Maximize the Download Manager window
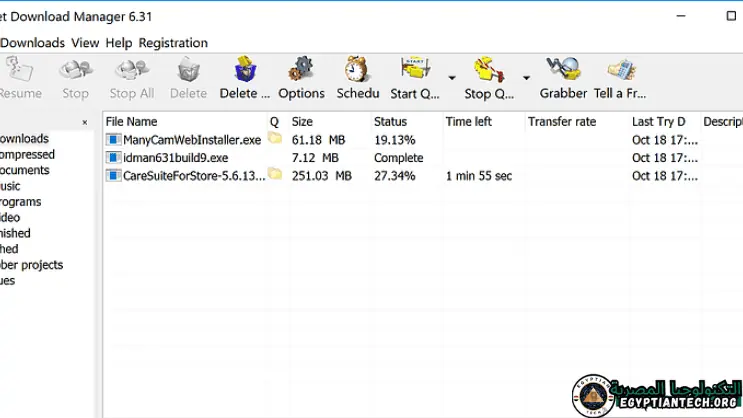Screen dimensions: 743x418 pyautogui.click(x=731, y=16)
